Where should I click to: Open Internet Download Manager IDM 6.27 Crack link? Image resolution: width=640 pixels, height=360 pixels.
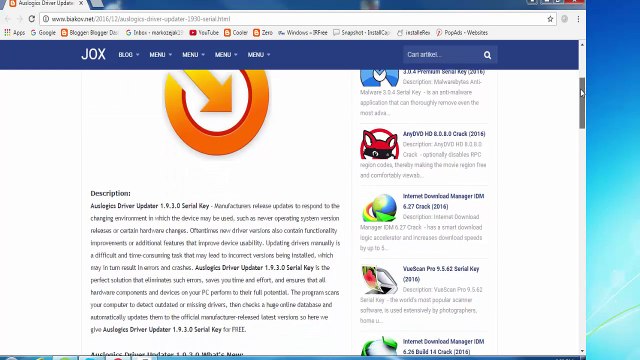pyautogui.click(x=444, y=201)
